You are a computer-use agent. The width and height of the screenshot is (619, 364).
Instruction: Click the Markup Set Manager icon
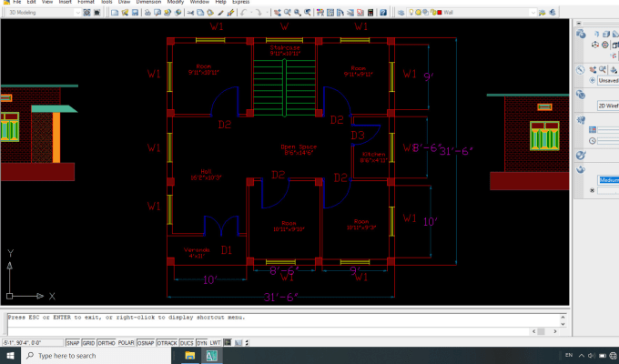360,13
